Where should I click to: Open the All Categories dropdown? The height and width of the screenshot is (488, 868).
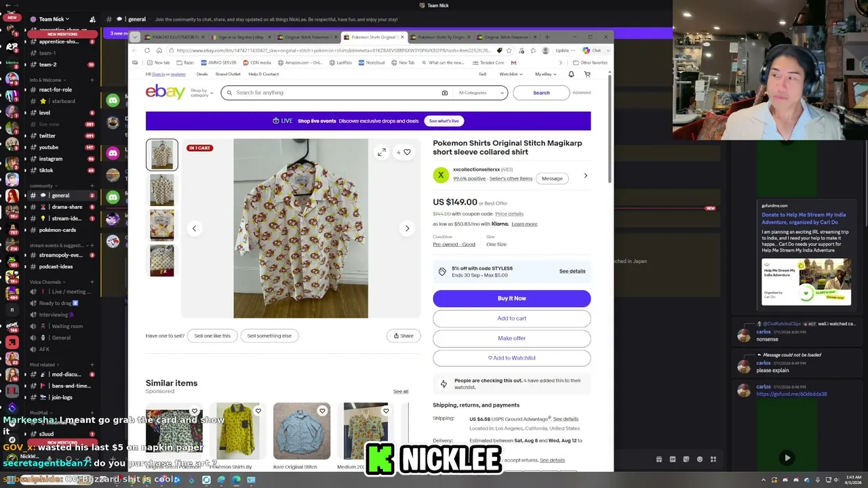[481, 93]
